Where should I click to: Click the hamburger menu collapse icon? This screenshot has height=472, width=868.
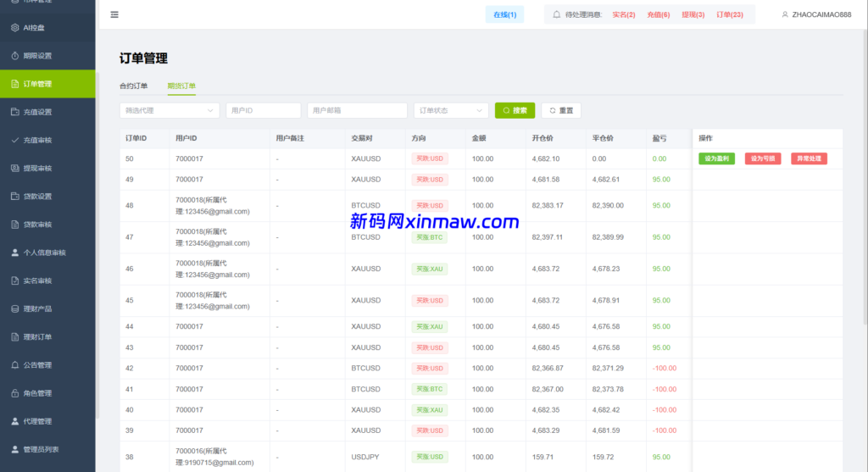point(114,14)
